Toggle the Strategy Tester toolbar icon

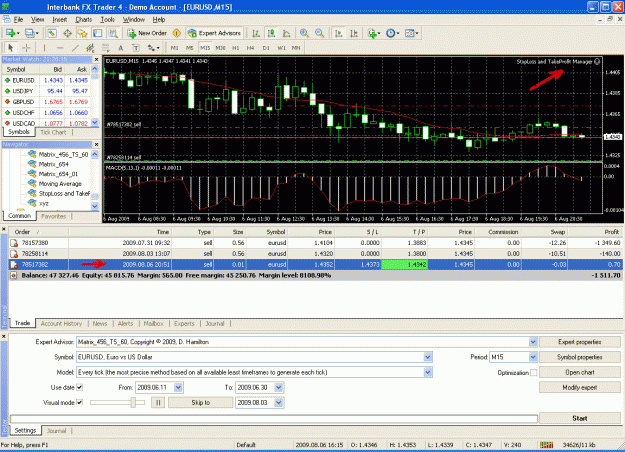113,33
